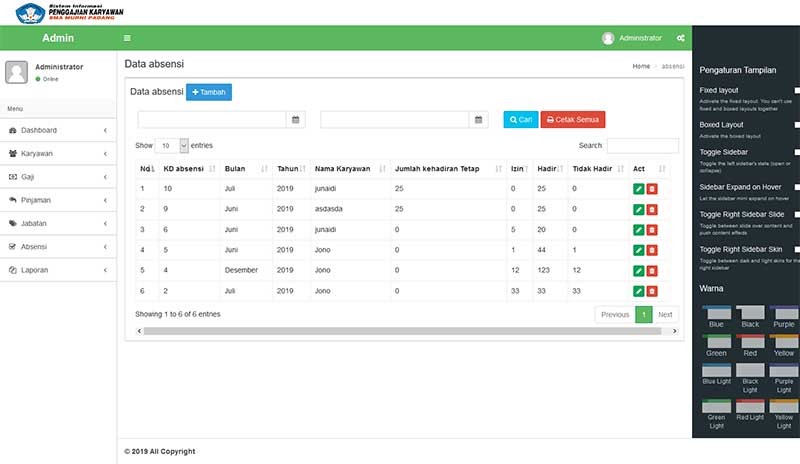Open calendar icon of first date field
800x464 pixels.
(295, 120)
